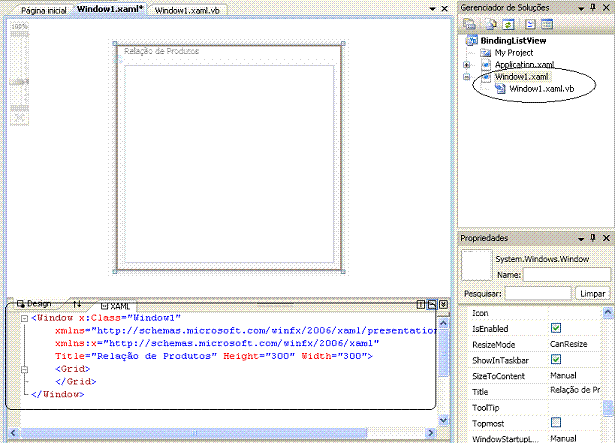Click the Application.xaml file icon

(486, 64)
